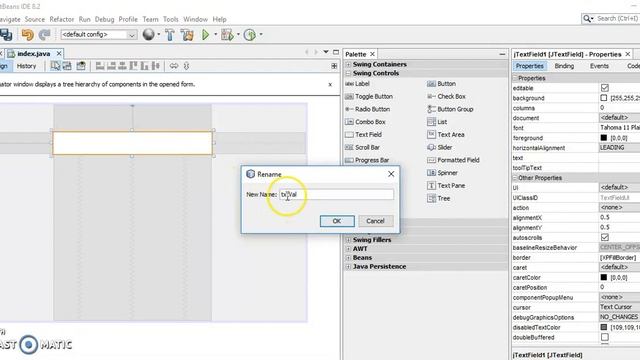
Task: Select the index.java editor tab
Action: (34, 53)
